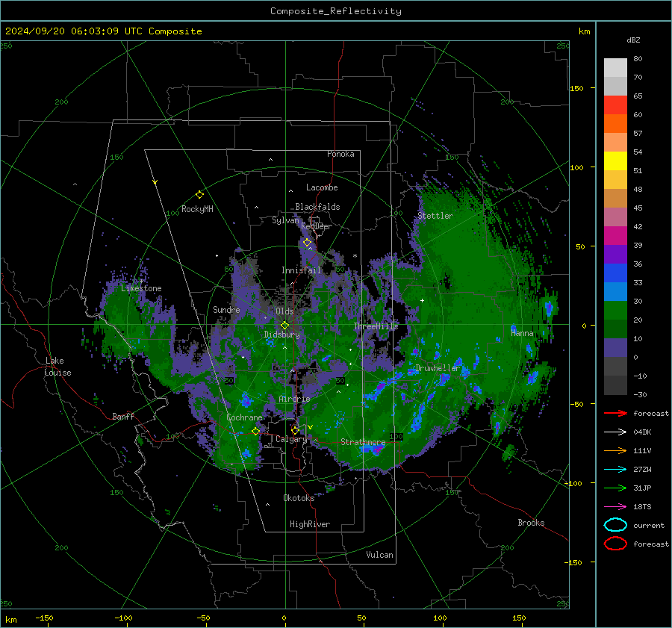Screen dimensions: 672x628
Task: Select the slate purple swatch between 10 and 0
Action: tap(615, 347)
